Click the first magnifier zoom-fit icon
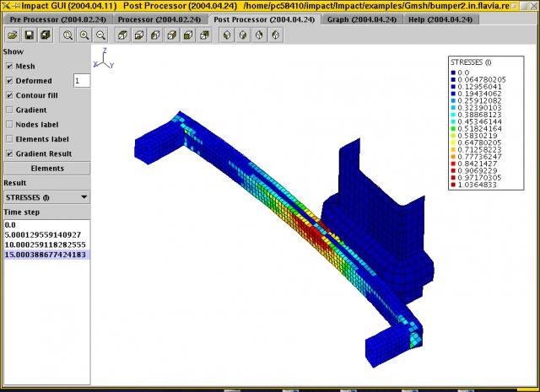The height and width of the screenshot is (392, 540). 67,35
